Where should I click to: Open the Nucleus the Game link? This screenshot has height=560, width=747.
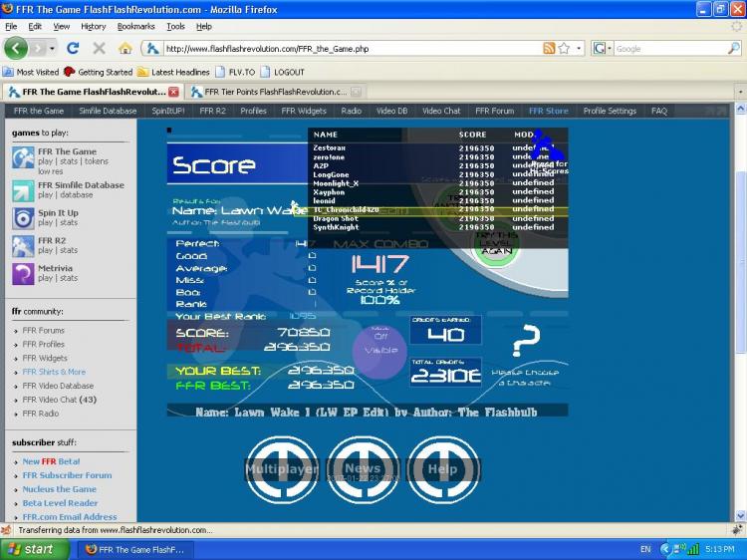59,489
